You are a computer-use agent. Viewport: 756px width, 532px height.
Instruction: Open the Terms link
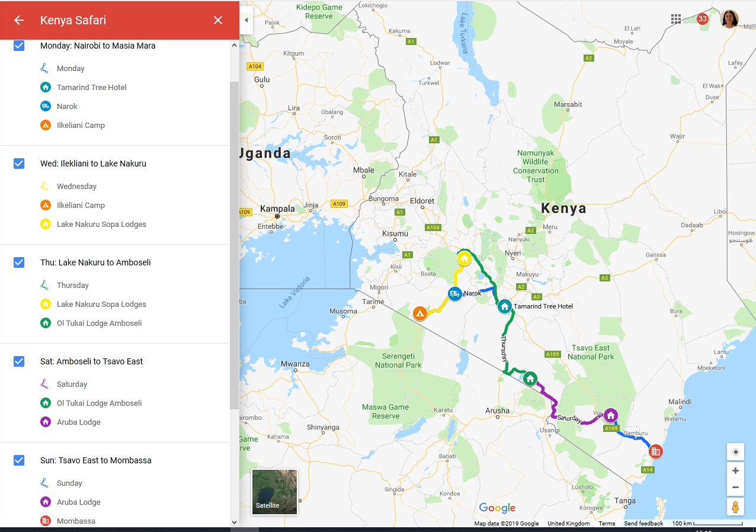607,524
